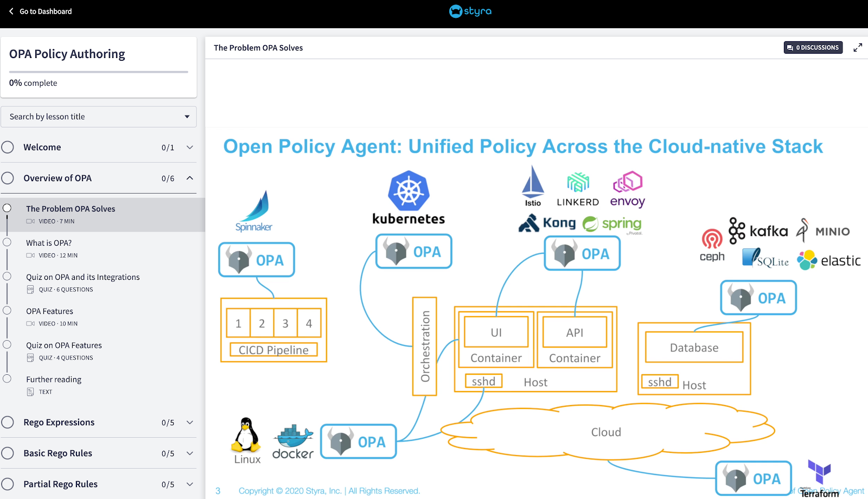This screenshot has width=868, height=499.
Task: Click the Envoy logo in slide
Action: [x=628, y=189]
